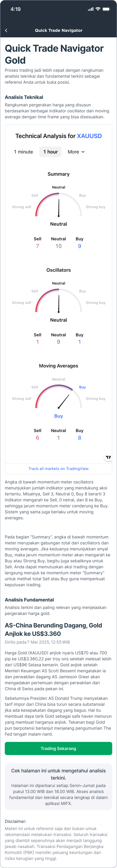Image resolution: width=117 pixels, height=868 pixels.
Task: Tap the Moving Averages Buy count 8
Action: (79, 438)
